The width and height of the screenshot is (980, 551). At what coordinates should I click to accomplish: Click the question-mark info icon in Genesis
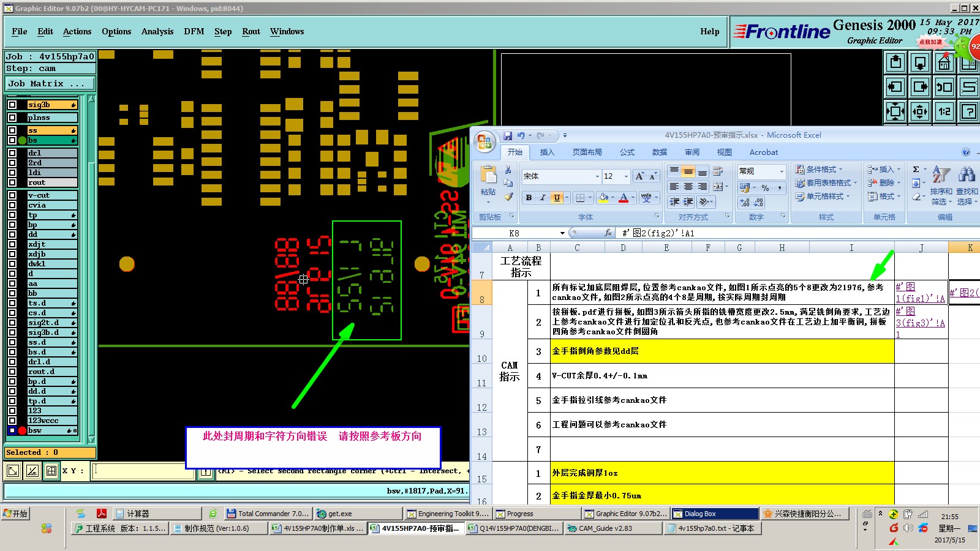[x=969, y=111]
